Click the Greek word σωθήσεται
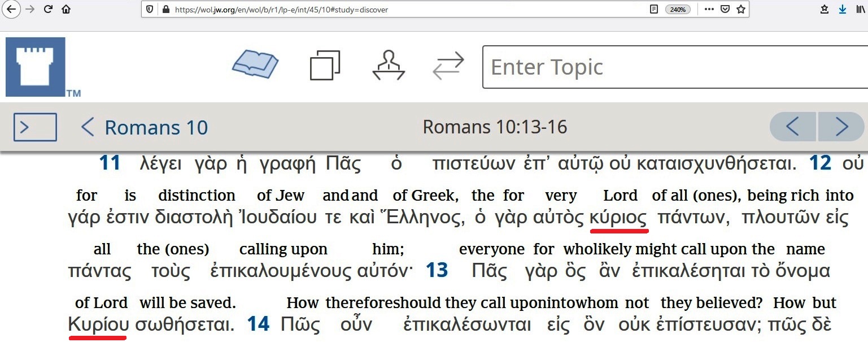The height and width of the screenshot is (342, 868). [x=184, y=326]
